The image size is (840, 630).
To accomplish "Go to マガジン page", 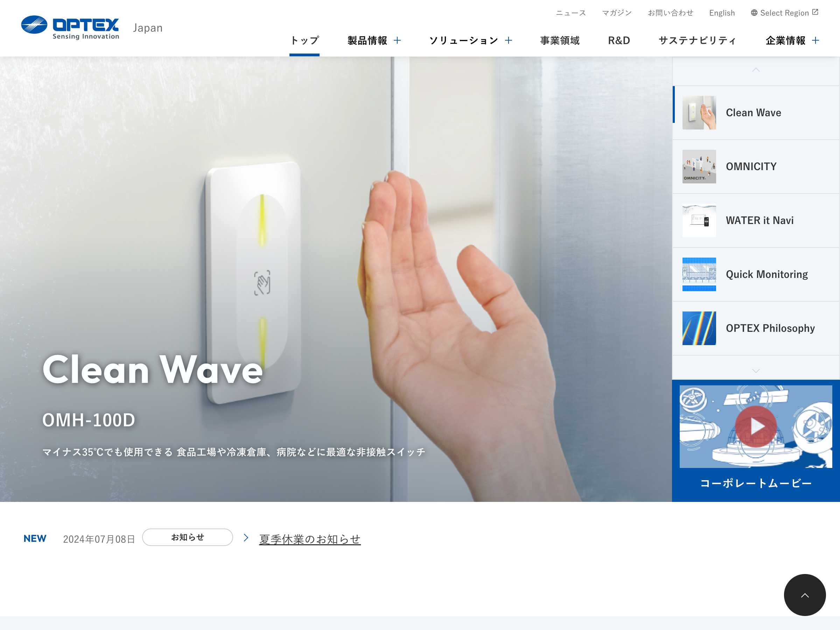I will pyautogui.click(x=617, y=13).
